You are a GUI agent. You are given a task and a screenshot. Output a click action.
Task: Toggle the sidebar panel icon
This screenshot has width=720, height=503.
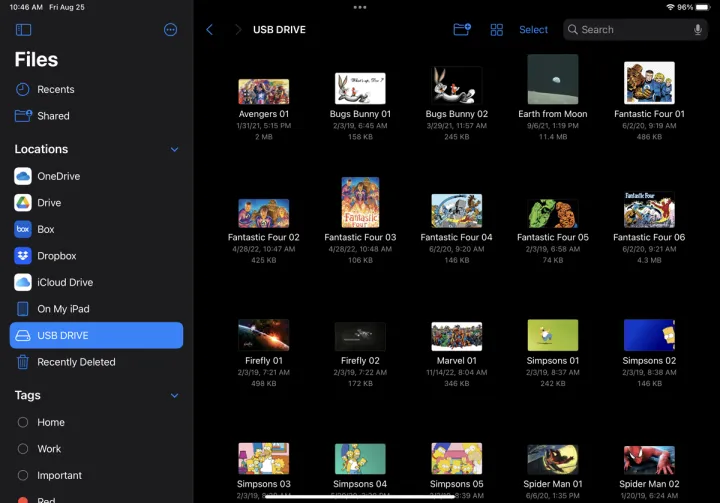click(24, 30)
